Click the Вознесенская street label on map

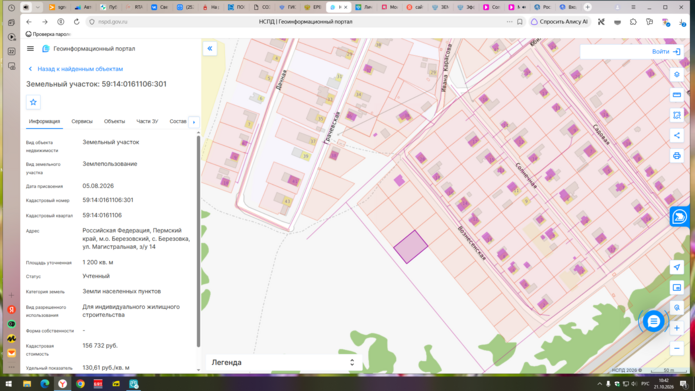(472, 243)
